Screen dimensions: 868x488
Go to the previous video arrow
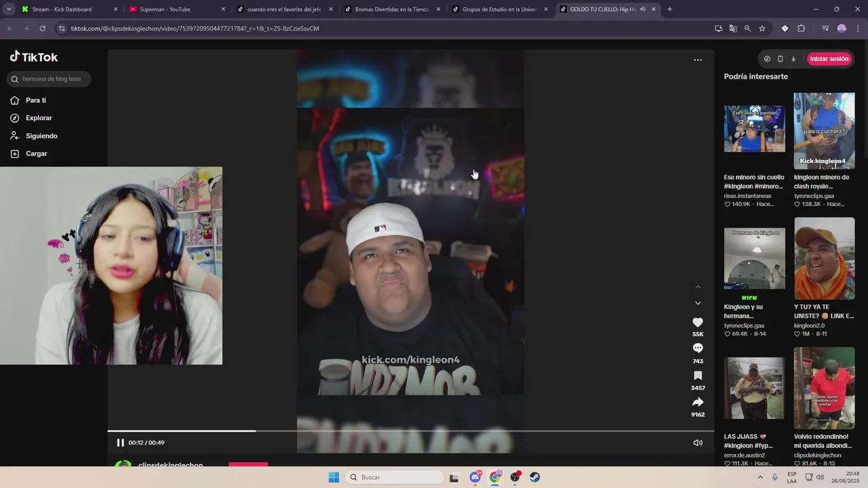(x=698, y=287)
